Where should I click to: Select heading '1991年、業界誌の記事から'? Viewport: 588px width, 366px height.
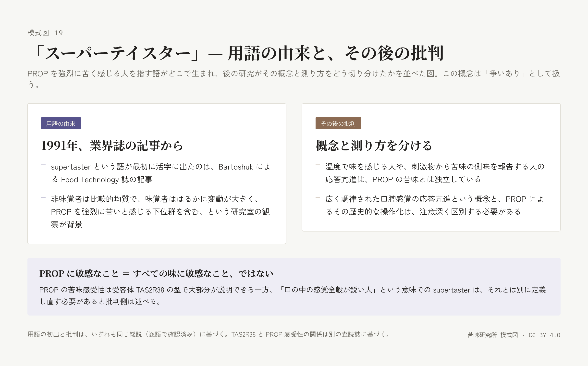112,146
